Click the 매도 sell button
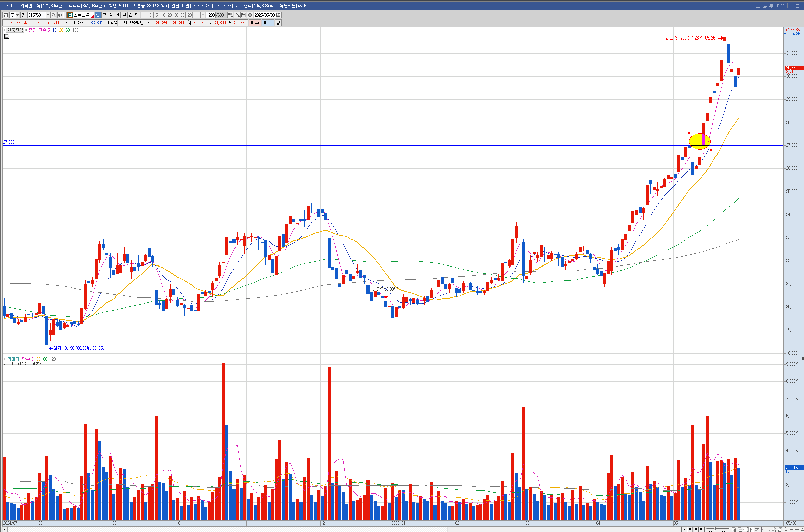The image size is (804, 532). [267, 23]
